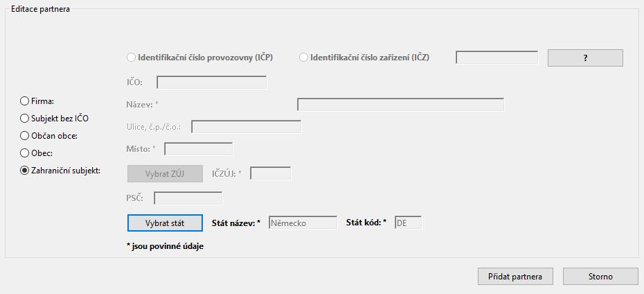Select Zahraniční subjekt radio button

tap(25, 171)
